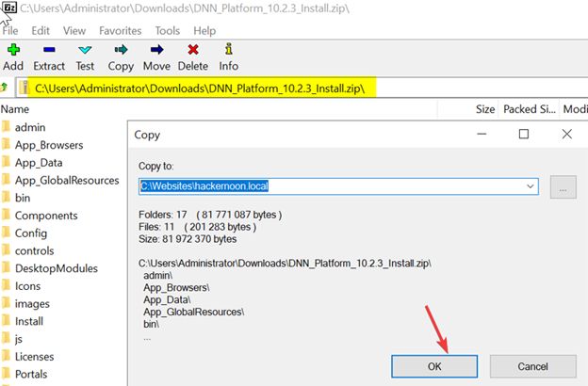Click the archive address bar path
This screenshot has width=588, height=386.
tap(200, 88)
